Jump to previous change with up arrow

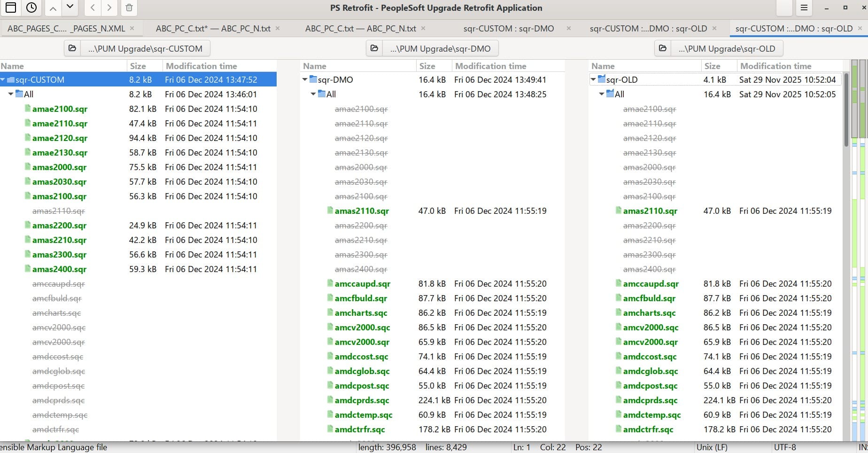click(x=53, y=8)
